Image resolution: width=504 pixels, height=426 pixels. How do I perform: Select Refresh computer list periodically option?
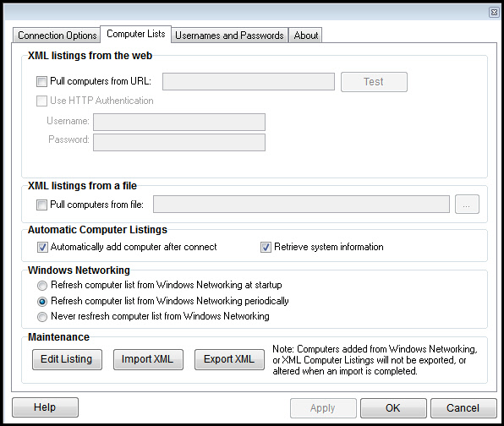coord(42,302)
